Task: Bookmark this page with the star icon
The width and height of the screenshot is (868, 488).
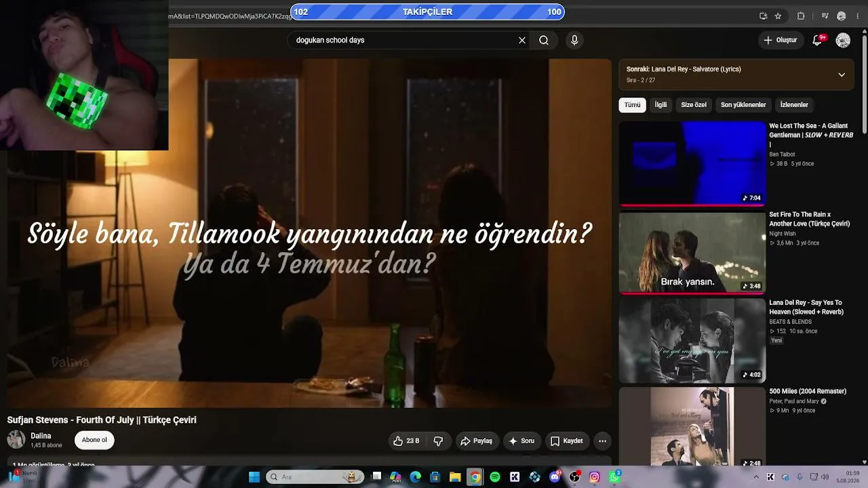Action: 778,16
